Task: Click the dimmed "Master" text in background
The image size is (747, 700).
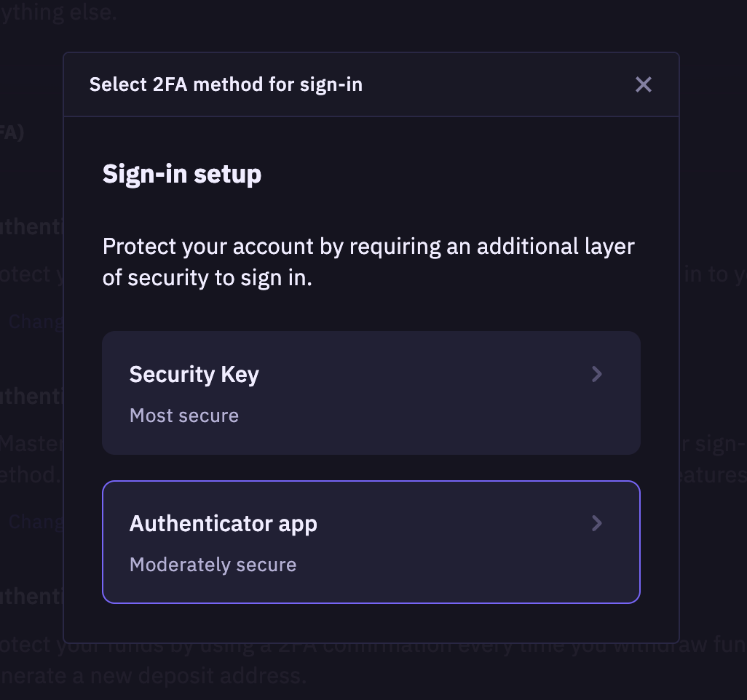Action: [x=31, y=443]
